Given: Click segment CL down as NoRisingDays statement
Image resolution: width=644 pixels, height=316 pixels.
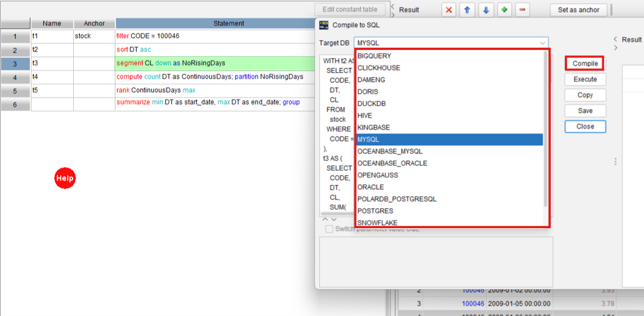Looking at the screenshot, I should coord(215,63).
